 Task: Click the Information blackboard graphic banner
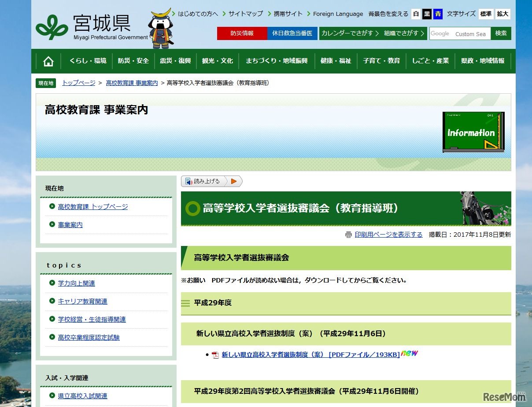click(x=474, y=131)
